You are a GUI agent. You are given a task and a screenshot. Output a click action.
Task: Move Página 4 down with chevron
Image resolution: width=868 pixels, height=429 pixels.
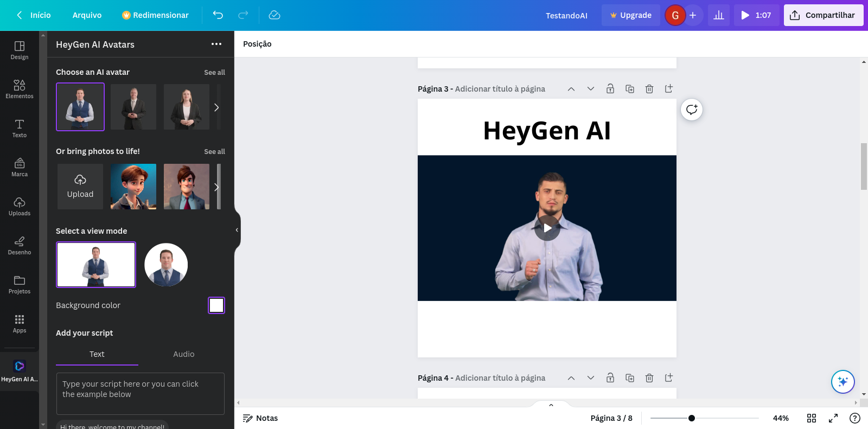pyautogui.click(x=591, y=378)
